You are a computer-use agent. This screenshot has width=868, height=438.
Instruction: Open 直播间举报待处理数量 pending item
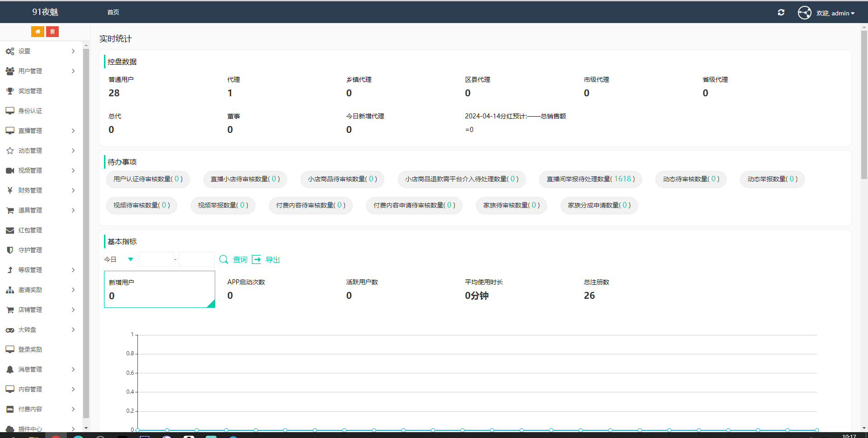point(590,179)
